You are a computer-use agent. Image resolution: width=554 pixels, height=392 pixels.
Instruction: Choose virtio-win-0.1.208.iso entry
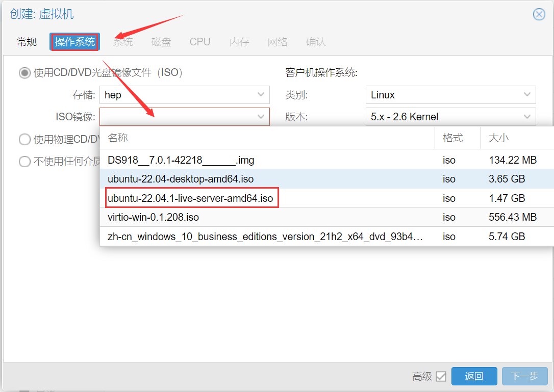pos(327,217)
